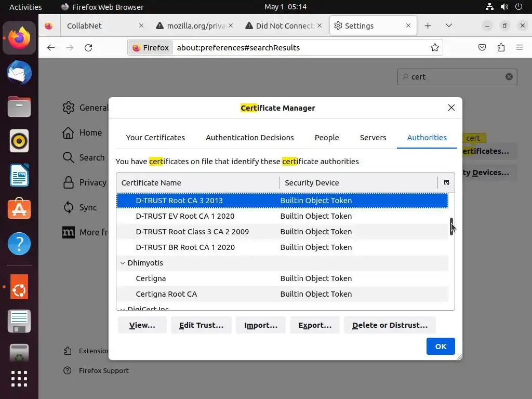Switch to Authentication Decisions tab

pyautogui.click(x=250, y=137)
